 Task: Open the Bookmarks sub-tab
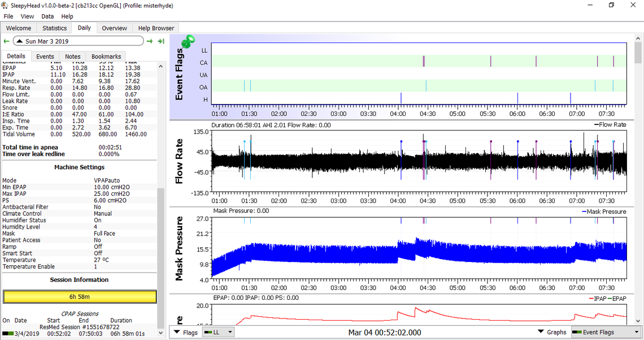coord(106,57)
